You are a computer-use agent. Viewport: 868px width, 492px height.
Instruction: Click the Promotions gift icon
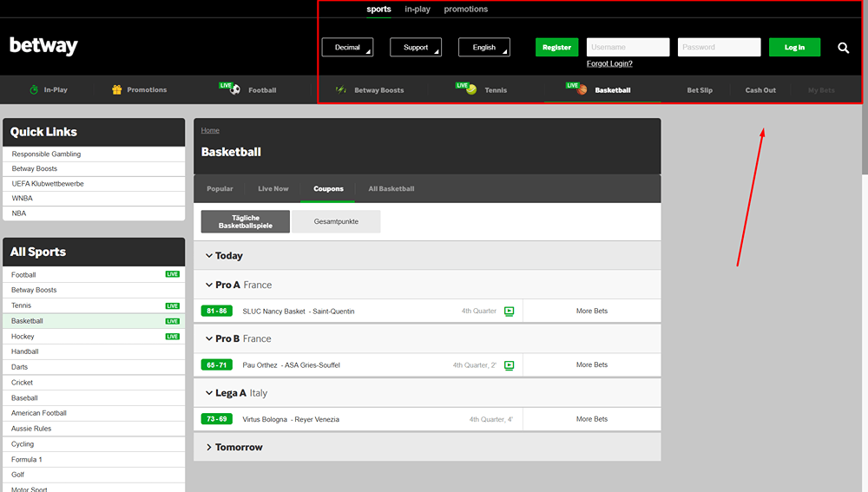click(117, 89)
